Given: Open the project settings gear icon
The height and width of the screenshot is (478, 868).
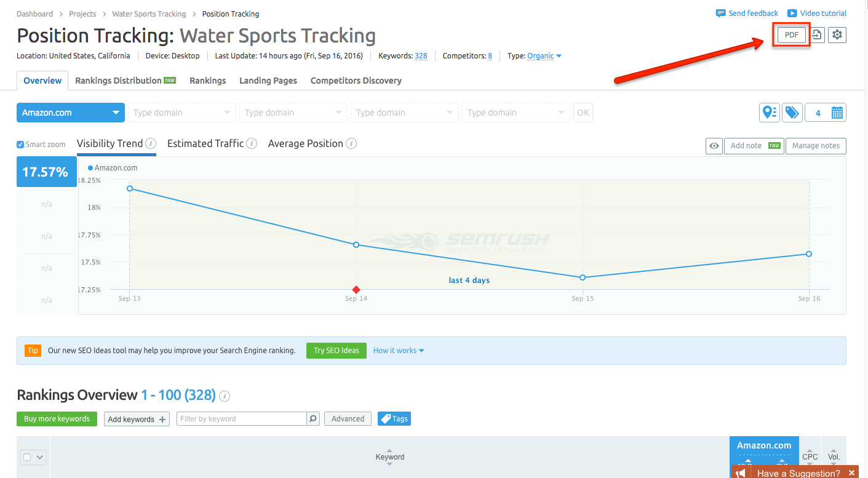Looking at the screenshot, I should pyautogui.click(x=837, y=35).
